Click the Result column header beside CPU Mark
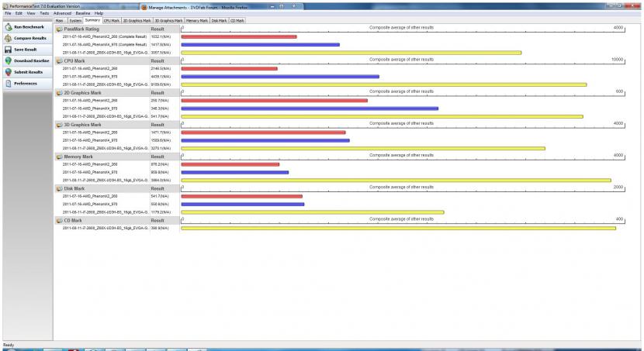644x351 pixels. coord(158,61)
